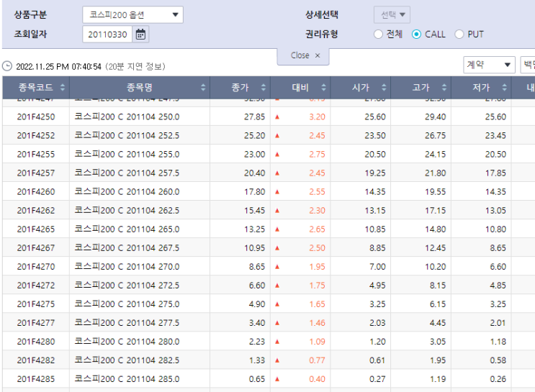535x392 pixels.
Task: Click the up-triangle in 201F4250 row
Action: tap(277, 117)
